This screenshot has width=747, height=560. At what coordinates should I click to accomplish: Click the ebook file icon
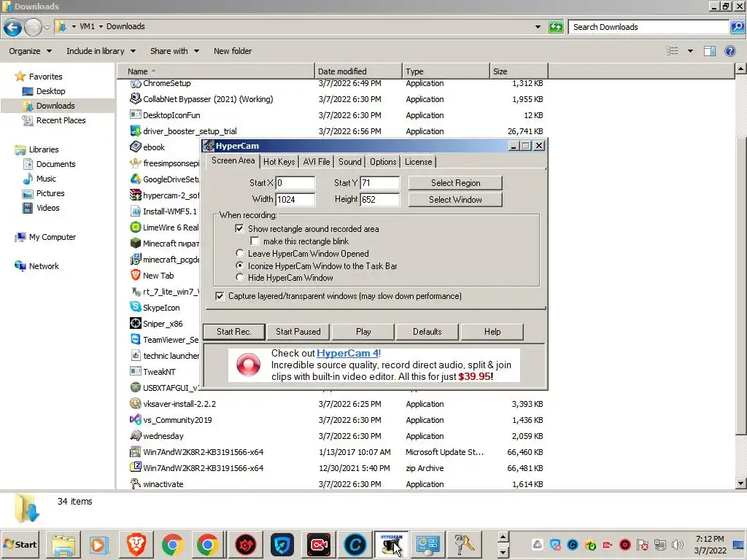135,147
